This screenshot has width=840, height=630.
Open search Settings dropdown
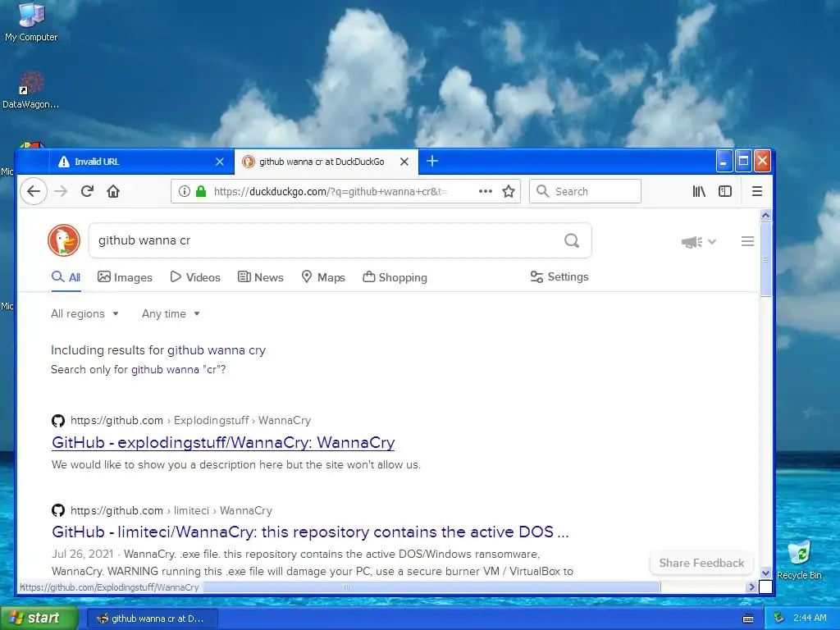tap(559, 277)
